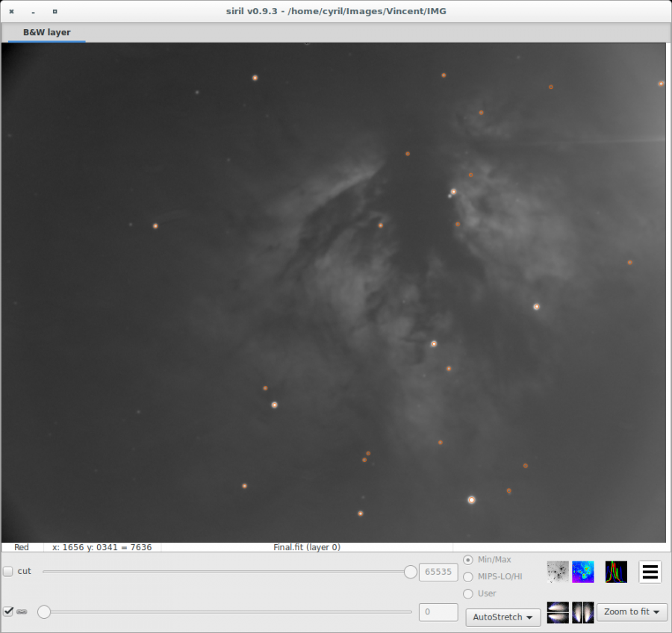The width and height of the screenshot is (672, 633).
Task: Select the Min/Max radio button
Action: (x=468, y=560)
